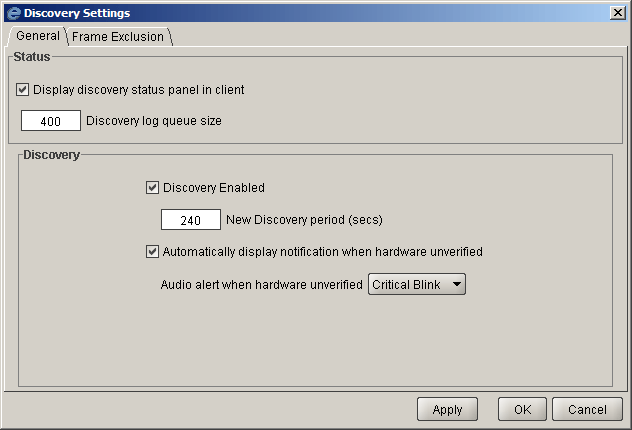Viewport: 632px width, 430px height.
Task: Disable the Discovery Enabled checkbox
Action: (x=152, y=187)
